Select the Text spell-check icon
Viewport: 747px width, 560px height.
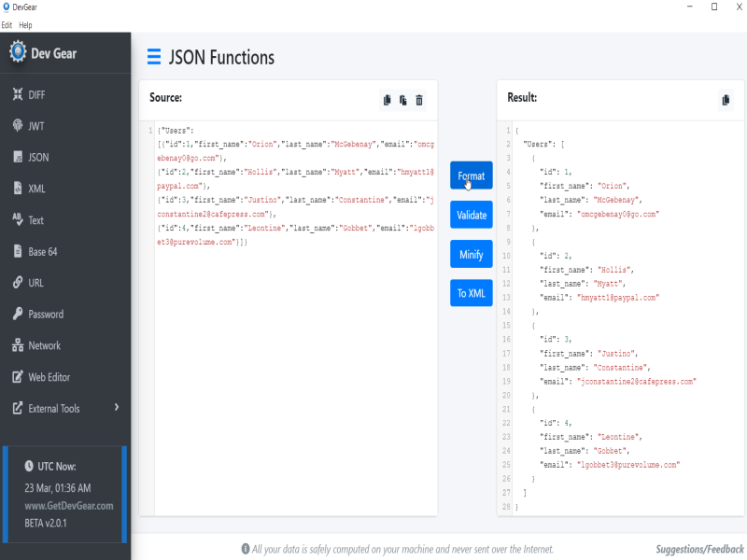pos(18,219)
